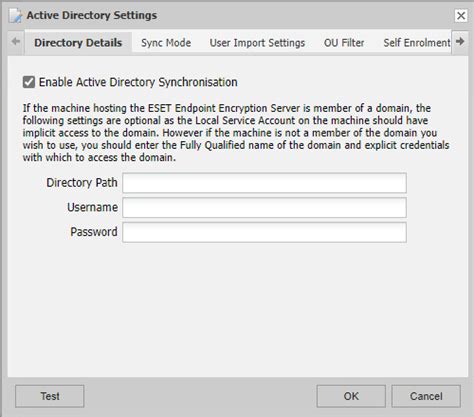This screenshot has width=474, height=417.
Task: Confirm settings with the OK button
Action: (351, 396)
